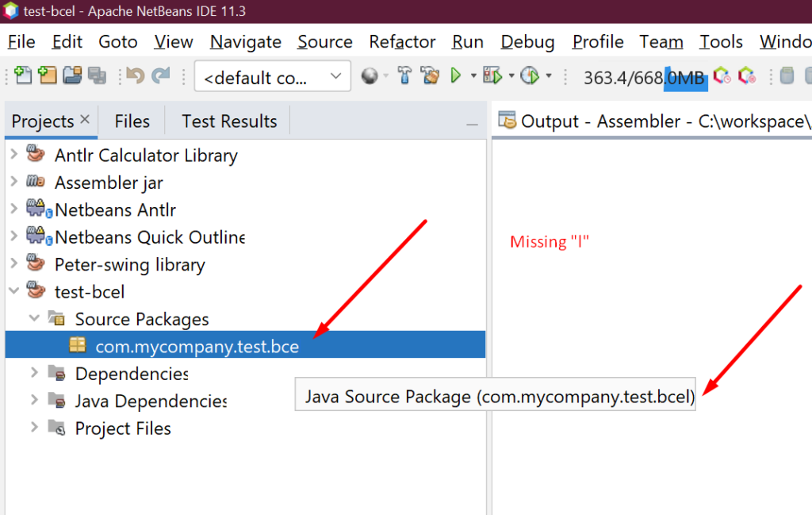This screenshot has width=812, height=515.
Task: Collapse the test-bcel project node
Action: click(x=14, y=290)
